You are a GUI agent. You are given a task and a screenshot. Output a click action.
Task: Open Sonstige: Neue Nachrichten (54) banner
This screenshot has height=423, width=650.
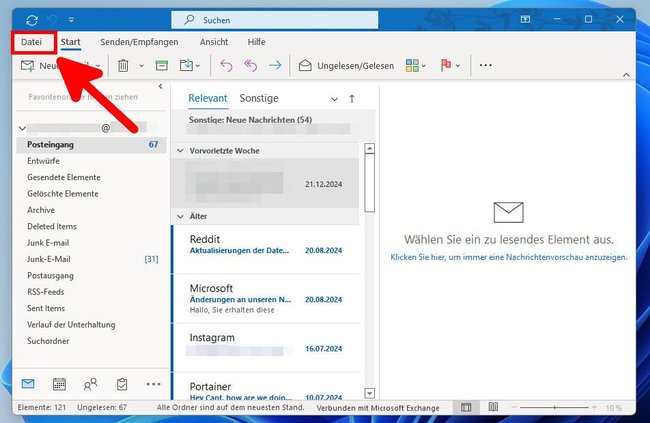(273, 124)
